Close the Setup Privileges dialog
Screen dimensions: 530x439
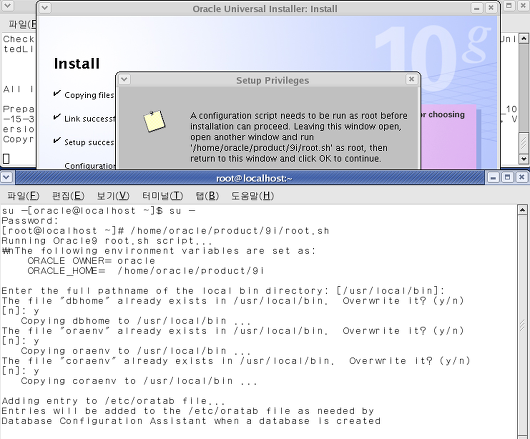(x=411, y=79)
